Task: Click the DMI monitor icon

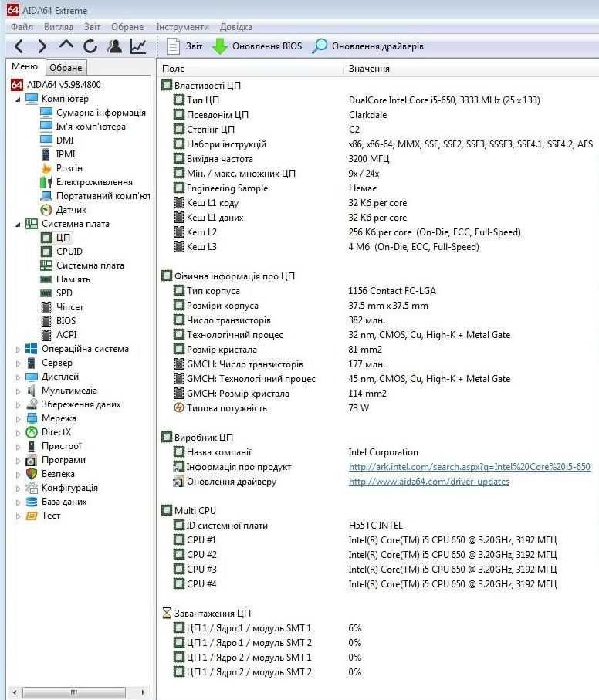Action: 46,140
